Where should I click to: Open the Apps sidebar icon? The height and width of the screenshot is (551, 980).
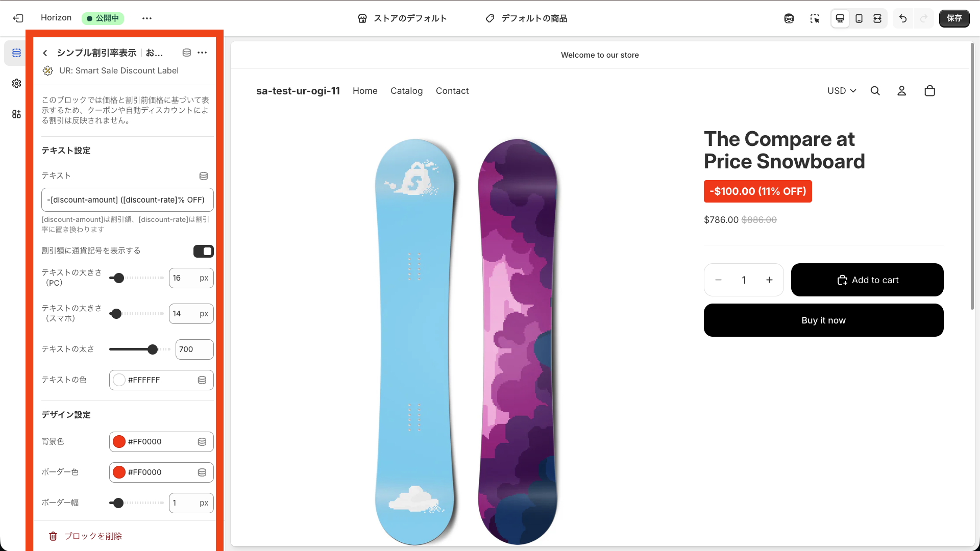click(x=16, y=114)
